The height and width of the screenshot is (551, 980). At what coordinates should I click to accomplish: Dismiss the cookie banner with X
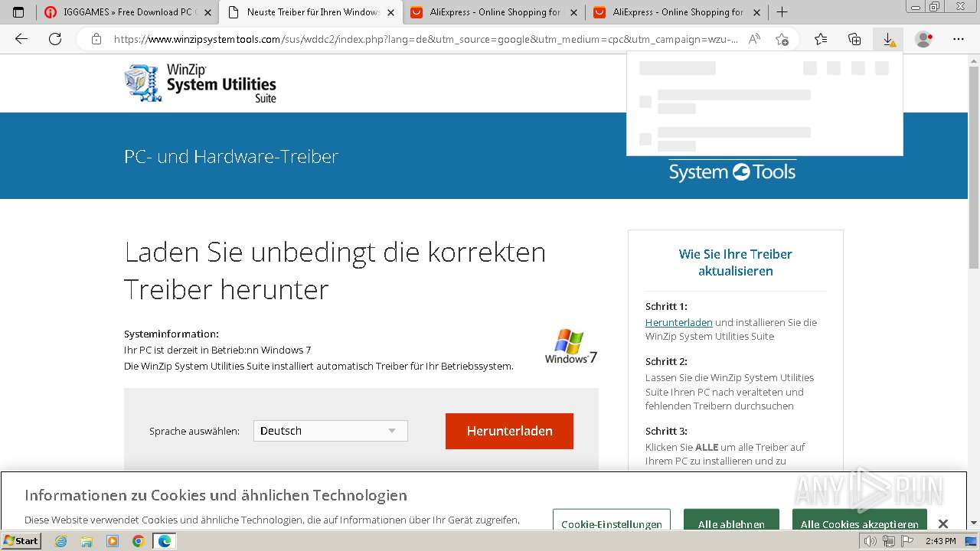coord(943,523)
